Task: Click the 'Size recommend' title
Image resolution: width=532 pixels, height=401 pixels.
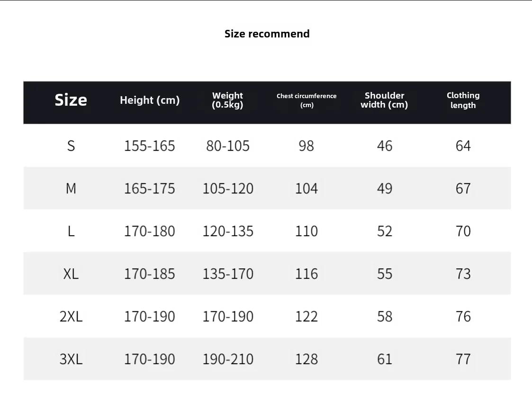Action: 267,34
